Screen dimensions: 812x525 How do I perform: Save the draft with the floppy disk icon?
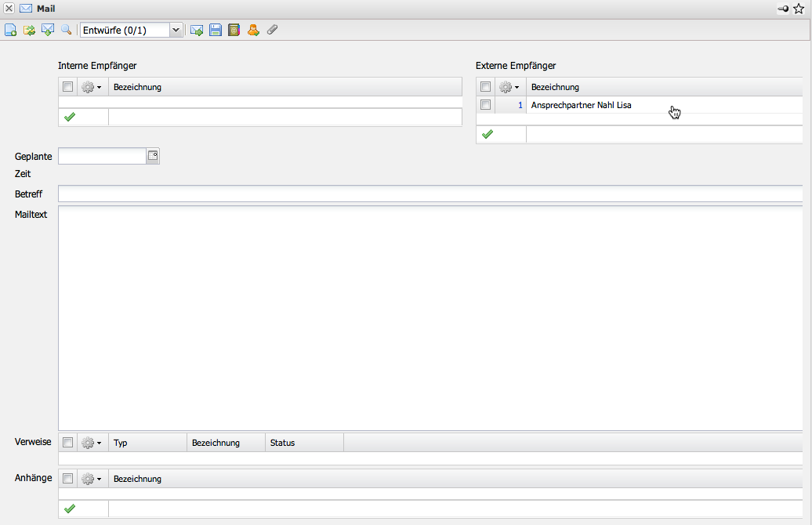pyautogui.click(x=216, y=31)
